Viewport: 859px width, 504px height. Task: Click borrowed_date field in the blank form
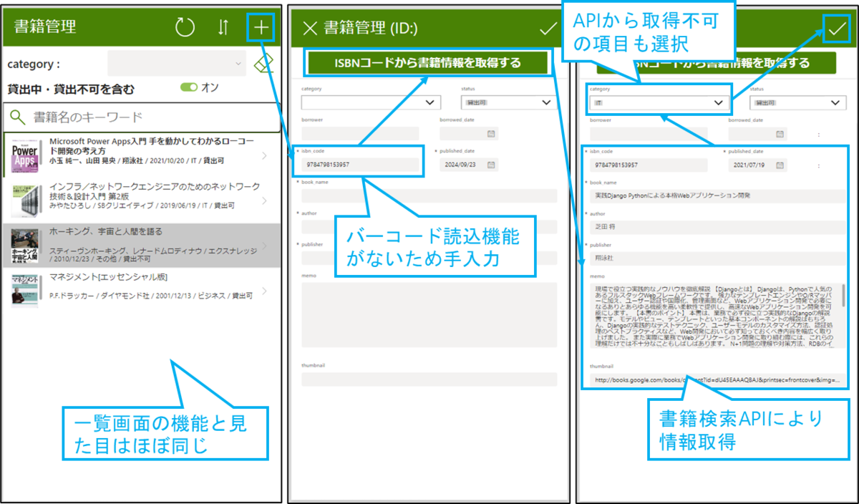469,134
